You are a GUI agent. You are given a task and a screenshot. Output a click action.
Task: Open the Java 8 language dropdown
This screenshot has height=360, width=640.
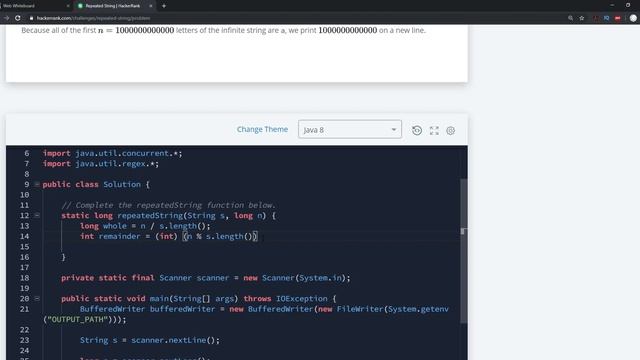click(x=350, y=129)
